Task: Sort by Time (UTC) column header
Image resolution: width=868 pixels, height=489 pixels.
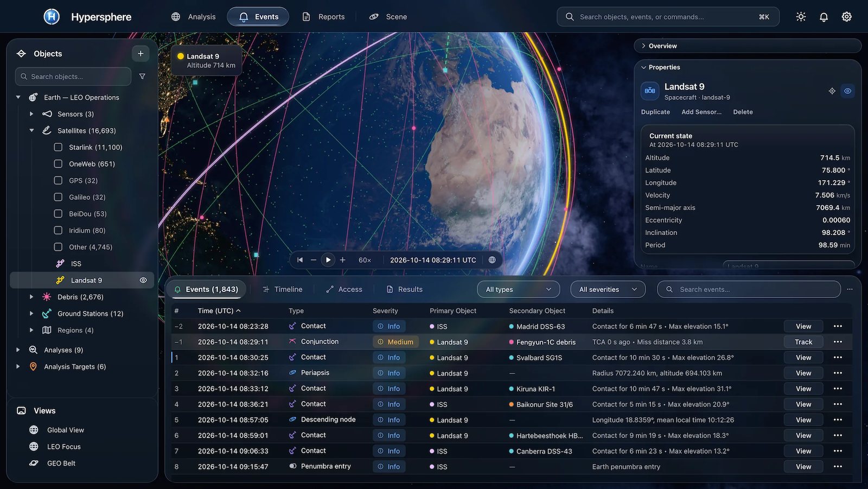Action: tap(219, 311)
